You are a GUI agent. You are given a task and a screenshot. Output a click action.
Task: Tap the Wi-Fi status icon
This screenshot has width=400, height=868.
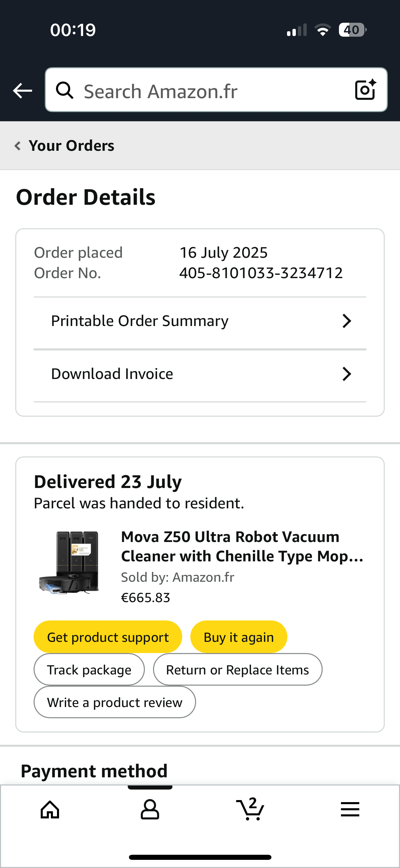[323, 30]
